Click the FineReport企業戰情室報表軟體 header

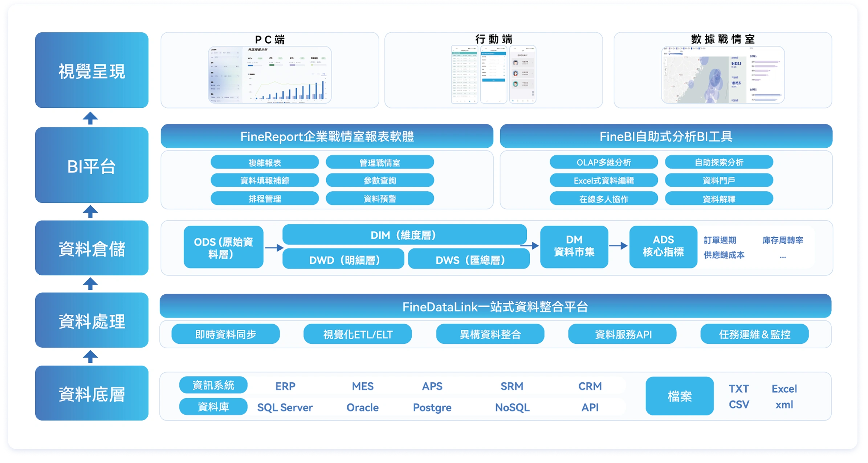coord(327,136)
